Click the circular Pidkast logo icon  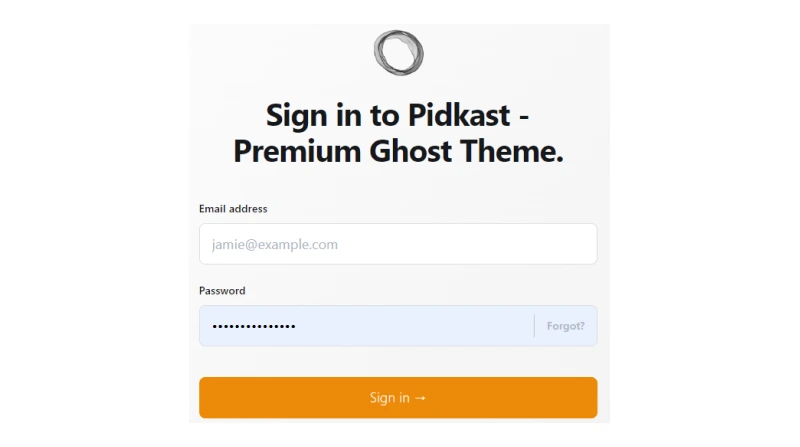click(x=398, y=53)
